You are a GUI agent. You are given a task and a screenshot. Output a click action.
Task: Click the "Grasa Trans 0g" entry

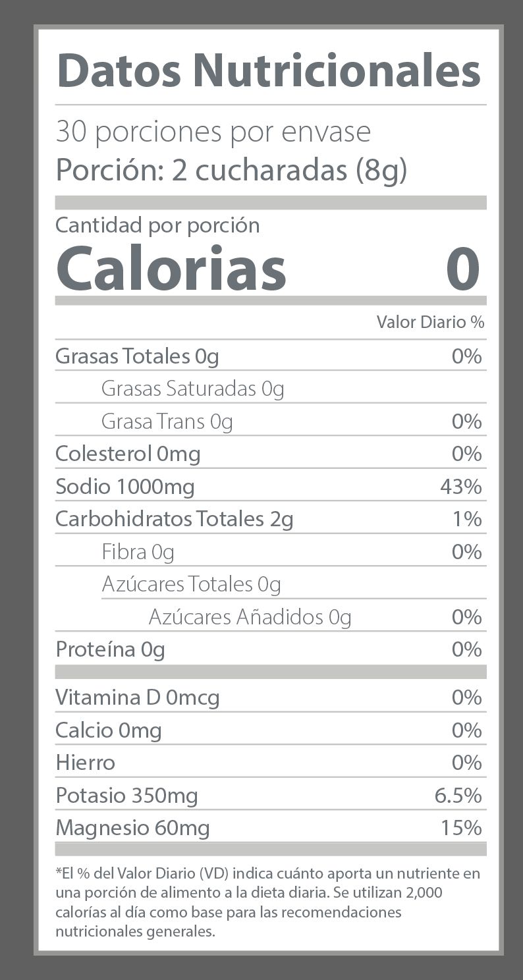tap(167, 421)
